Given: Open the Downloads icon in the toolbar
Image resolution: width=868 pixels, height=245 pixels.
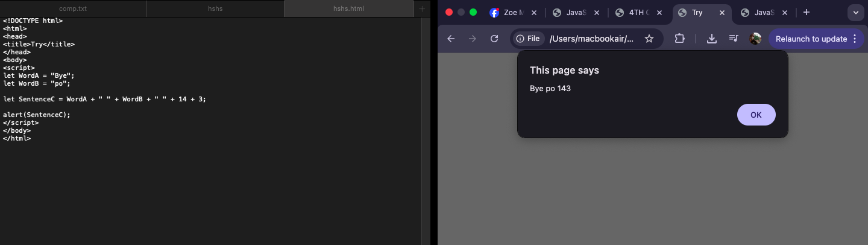Looking at the screenshot, I should click(x=712, y=39).
